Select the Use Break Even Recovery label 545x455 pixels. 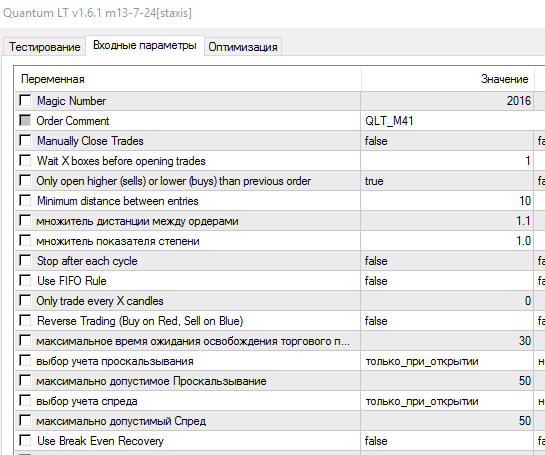(100, 441)
